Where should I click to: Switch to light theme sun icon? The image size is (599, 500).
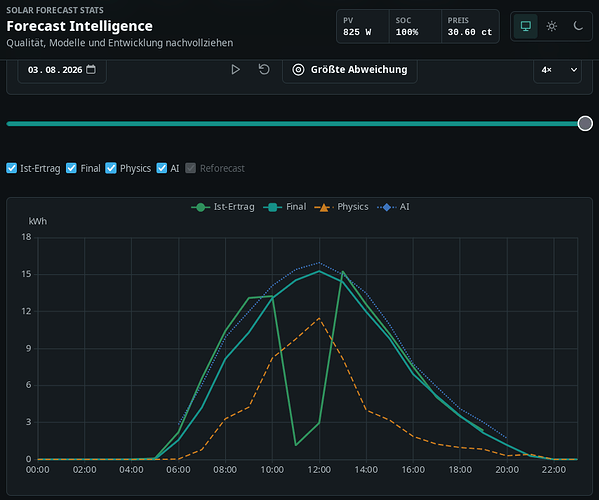[552, 26]
